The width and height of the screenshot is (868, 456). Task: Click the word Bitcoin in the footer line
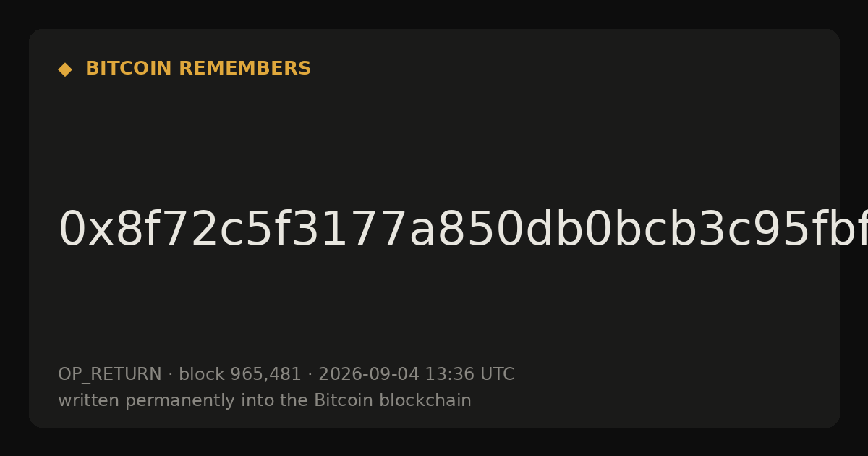click(340, 400)
